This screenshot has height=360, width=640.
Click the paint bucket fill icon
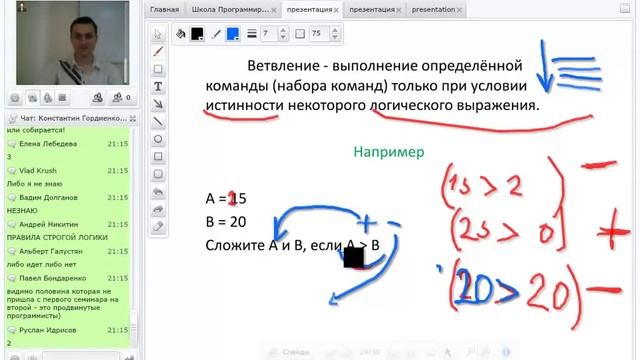click(x=180, y=33)
